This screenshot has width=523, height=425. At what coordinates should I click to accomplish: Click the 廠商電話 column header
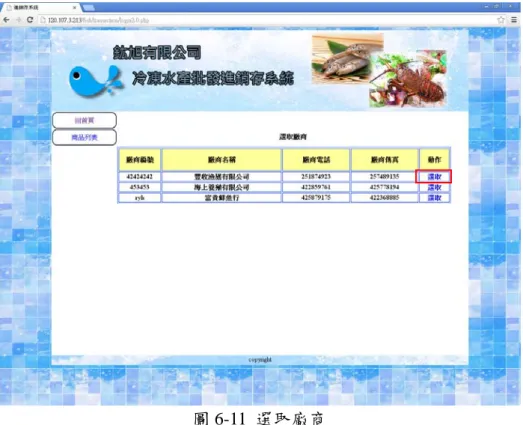click(316, 160)
